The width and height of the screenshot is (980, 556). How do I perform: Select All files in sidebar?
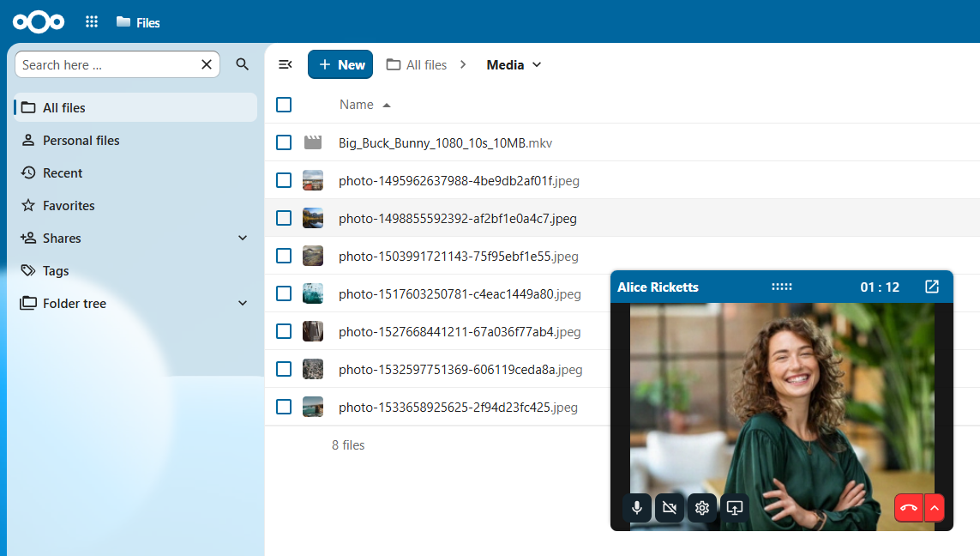(135, 107)
